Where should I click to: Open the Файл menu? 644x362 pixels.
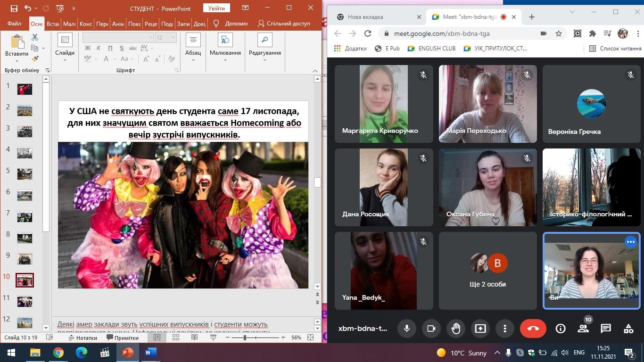[x=15, y=24]
